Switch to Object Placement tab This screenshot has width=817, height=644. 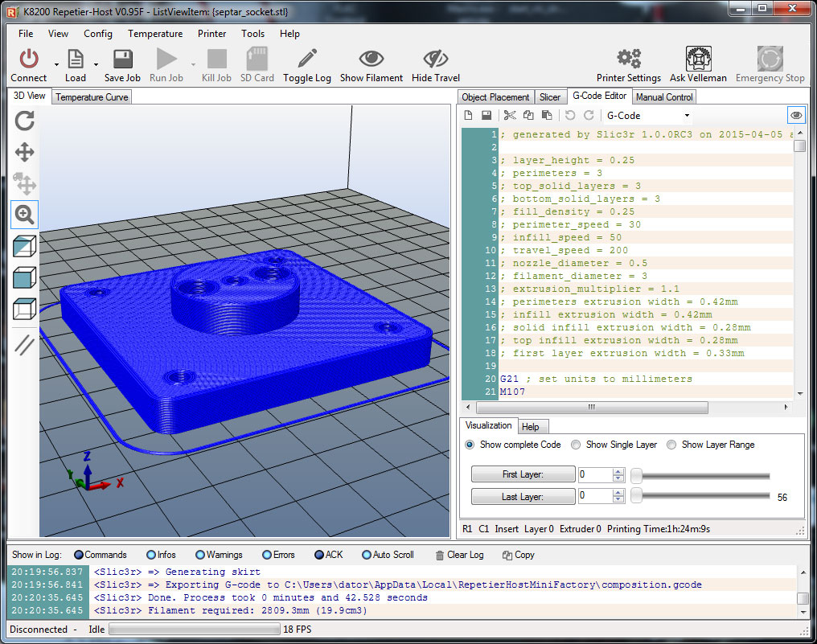point(495,97)
